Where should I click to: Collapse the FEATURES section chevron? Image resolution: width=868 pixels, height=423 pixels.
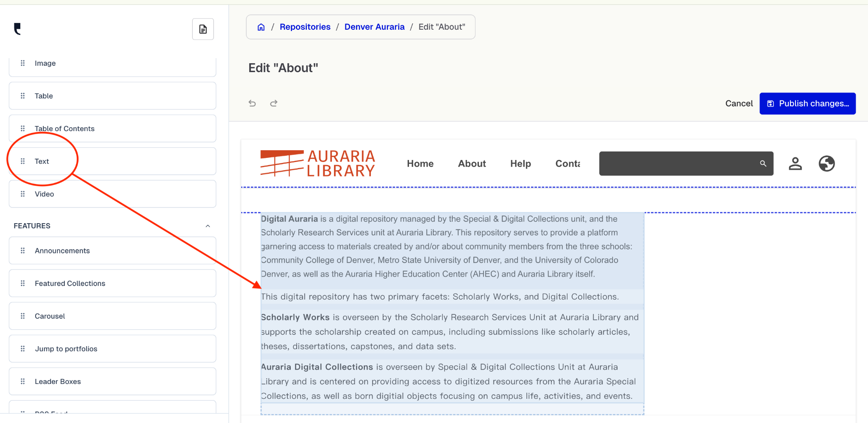(x=208, y=226)
